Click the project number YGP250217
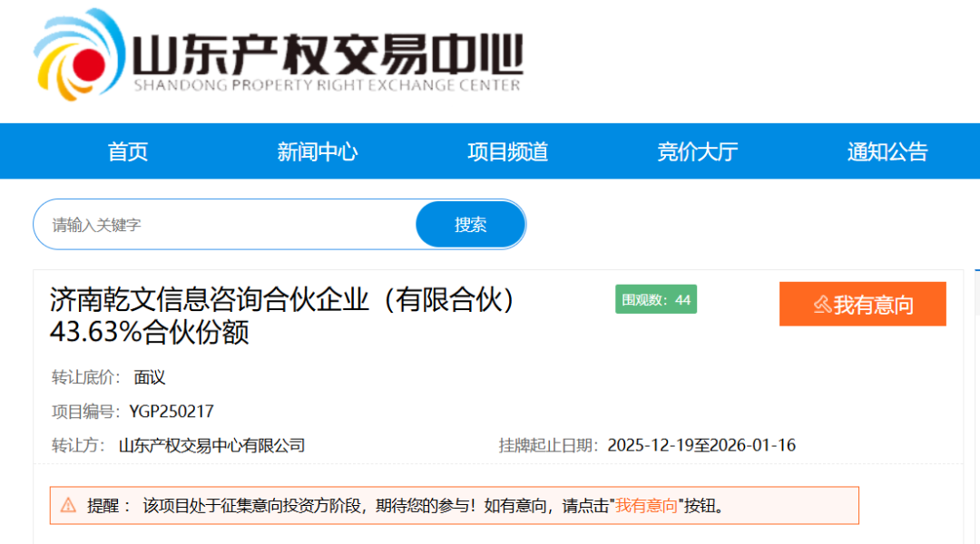The image size is (980, 544). pyautogui.click(x=169, y=411)
